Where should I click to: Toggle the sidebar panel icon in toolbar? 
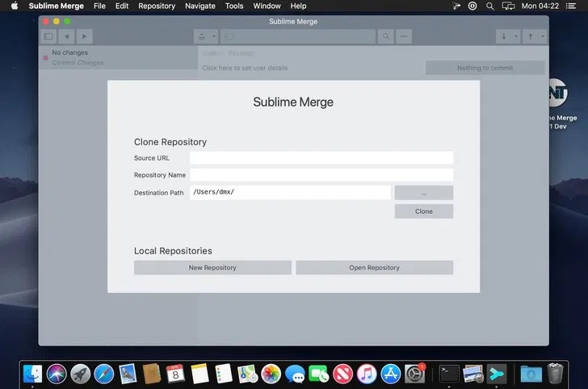coord(48,36)
